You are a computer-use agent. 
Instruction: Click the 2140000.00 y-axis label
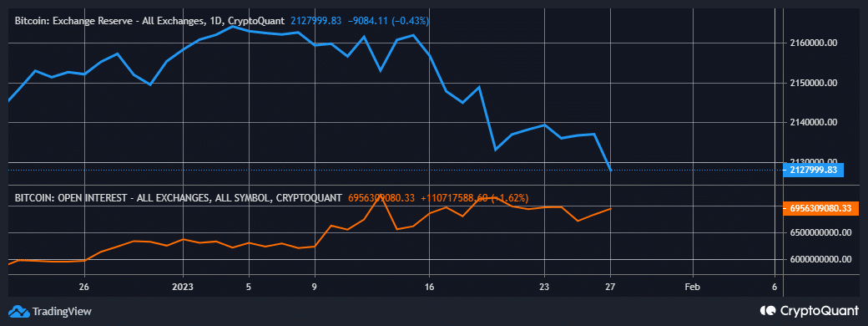point(813,123)
